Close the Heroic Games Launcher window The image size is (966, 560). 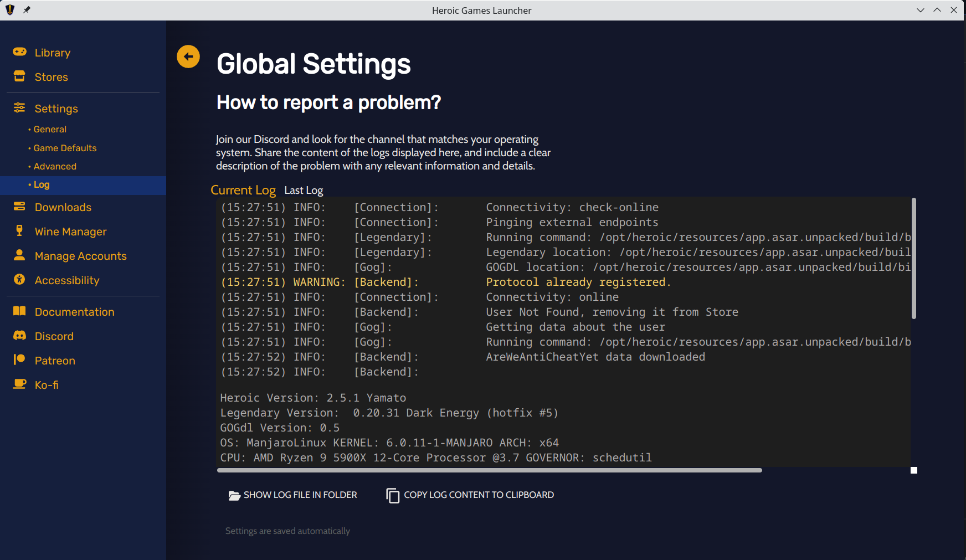(954, 10)
